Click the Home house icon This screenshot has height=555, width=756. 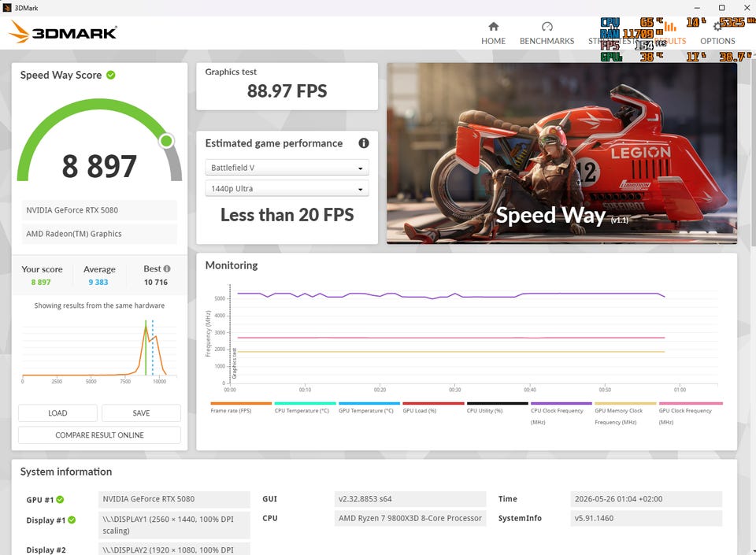click(x=493, y=26)
